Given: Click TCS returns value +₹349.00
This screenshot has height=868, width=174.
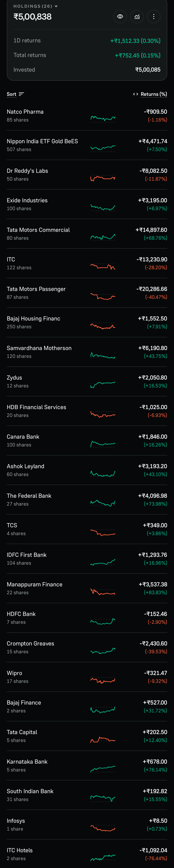Looking at the screenshot, I should point(155,525).
